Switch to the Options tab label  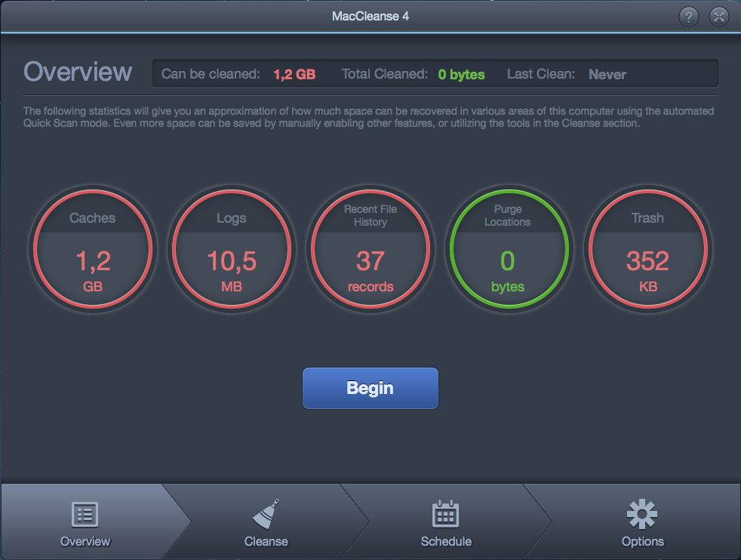pos(643,541)
